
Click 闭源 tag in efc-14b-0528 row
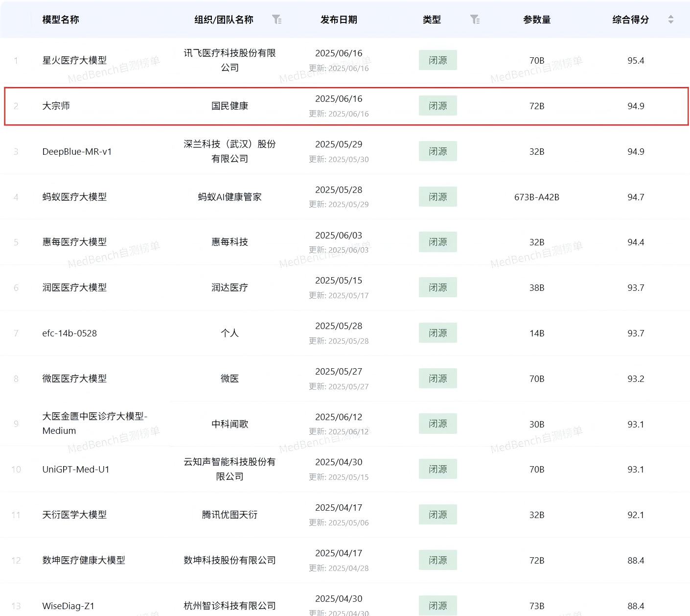point(438,333)
